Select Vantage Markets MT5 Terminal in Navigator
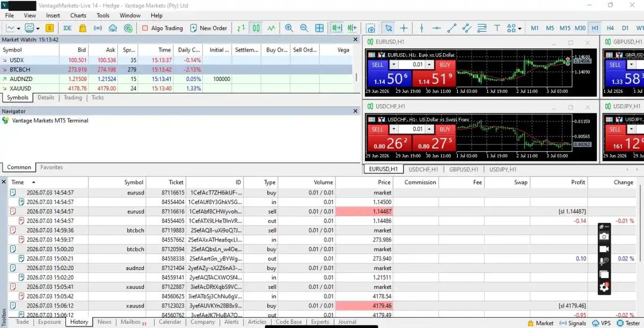The image size is (644, 328). (50, 121)
